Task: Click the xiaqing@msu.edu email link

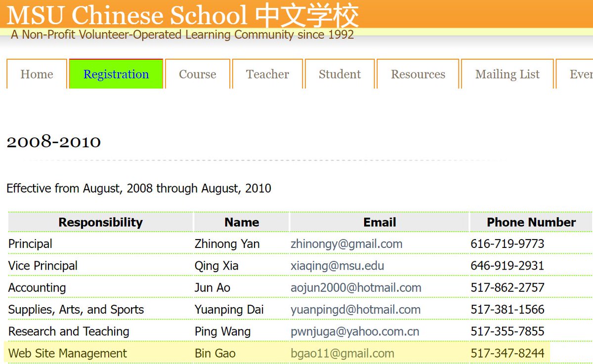Action: pyautogui.click(x=337, y=266)
